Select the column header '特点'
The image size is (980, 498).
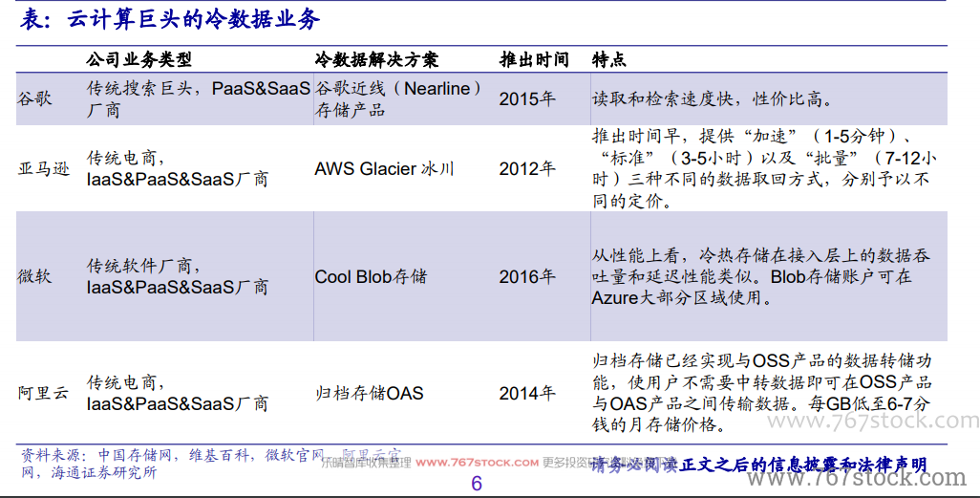(608, 60)
